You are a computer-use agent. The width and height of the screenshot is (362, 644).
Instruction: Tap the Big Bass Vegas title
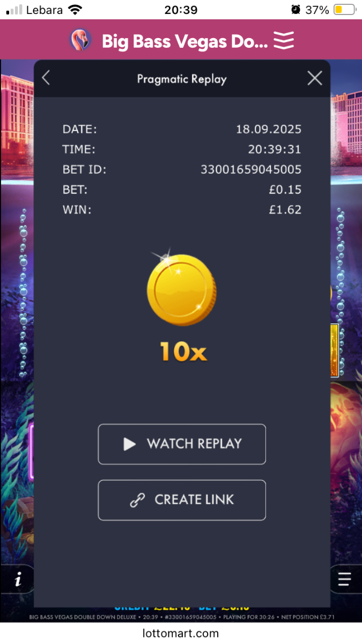point(184,41)
